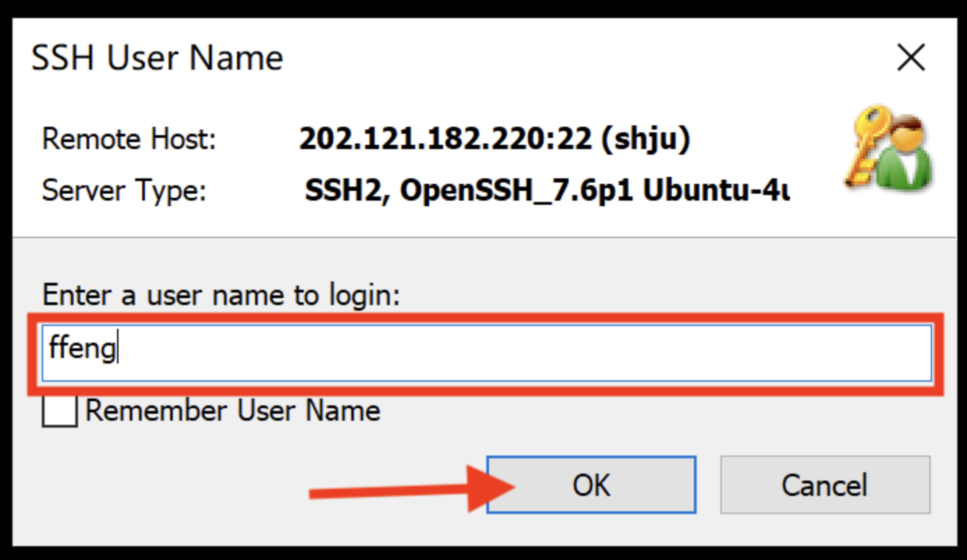Click the "Enter a user name to login:" label

[222, 295]
